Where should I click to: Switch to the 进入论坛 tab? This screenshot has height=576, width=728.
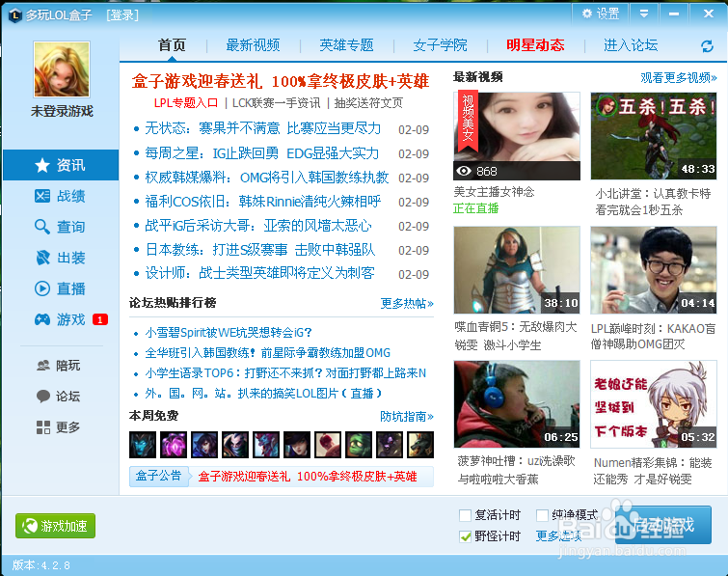(x=631, y=45)
